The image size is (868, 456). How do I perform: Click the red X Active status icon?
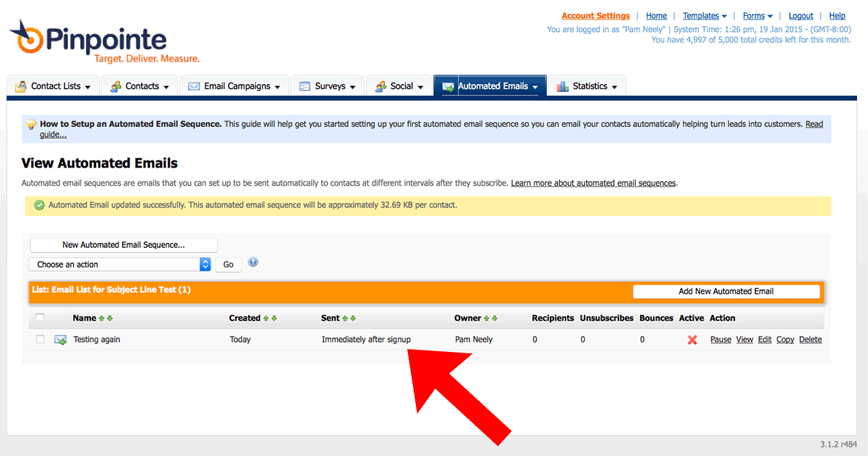[692, 340]
